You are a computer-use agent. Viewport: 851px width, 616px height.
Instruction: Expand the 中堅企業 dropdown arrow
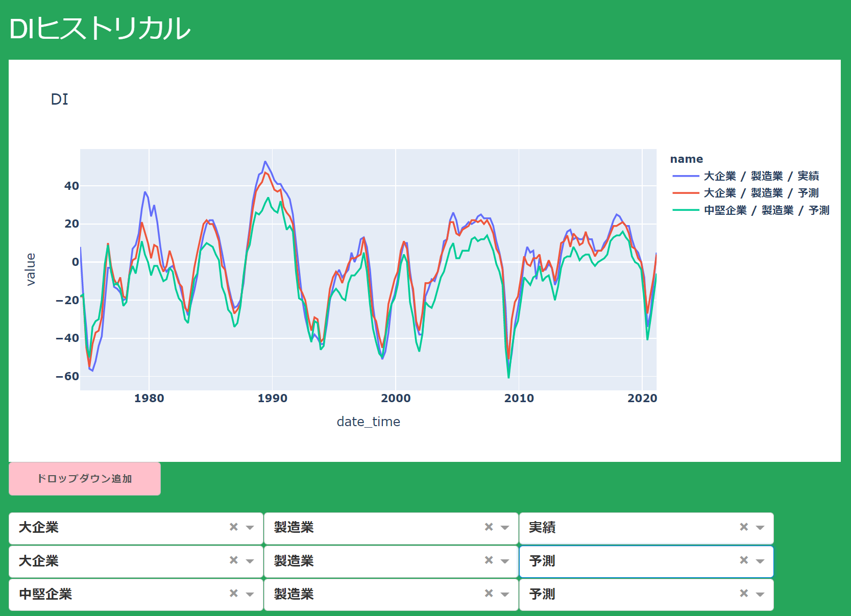pyautogui.click(x=250, y=594)
